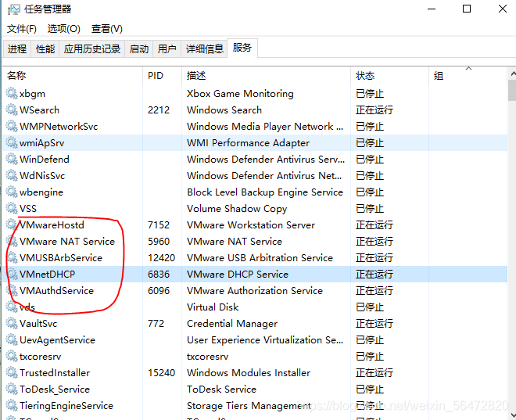Viewport: 516px width, 420px height.
Task: Switch to the 应用历史记录 tab
Action: tap(92, 49)
